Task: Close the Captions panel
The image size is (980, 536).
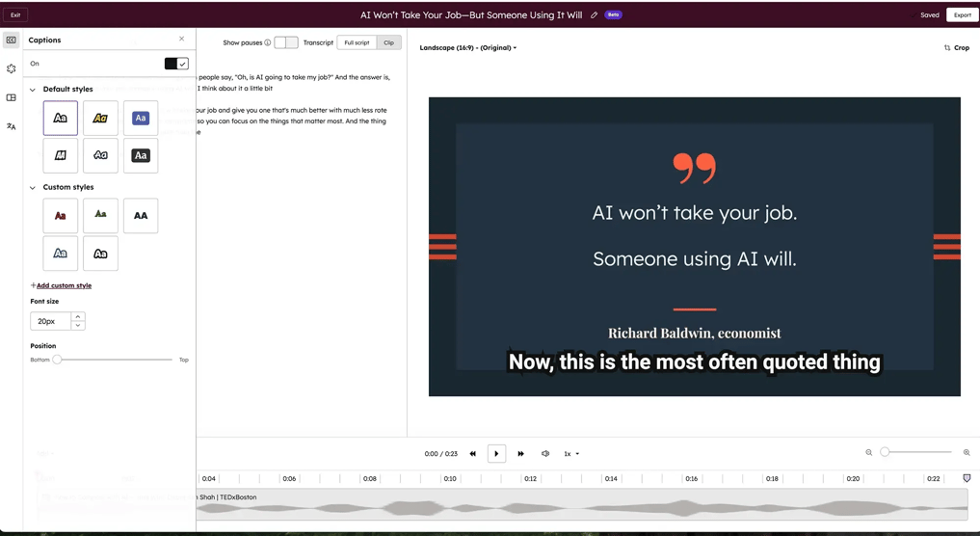Action: click(x=182, y=39)
